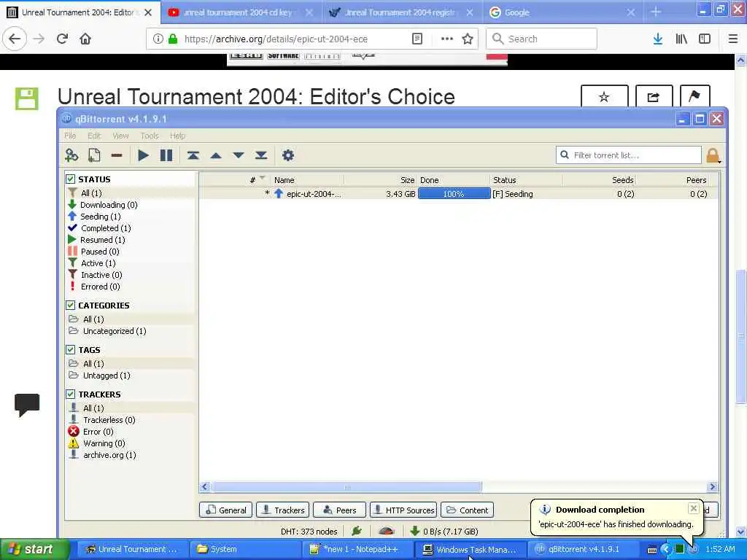
Task: Open Firefox hamburger menu
Action: click(733, 39)
